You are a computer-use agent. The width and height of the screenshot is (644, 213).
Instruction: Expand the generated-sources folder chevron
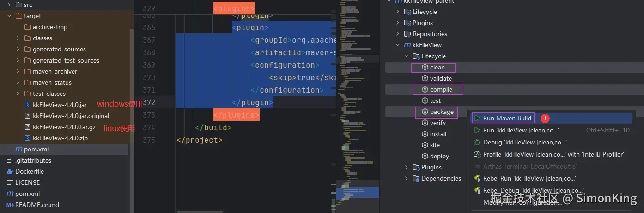pyautogui.click(x=18, y=49)
